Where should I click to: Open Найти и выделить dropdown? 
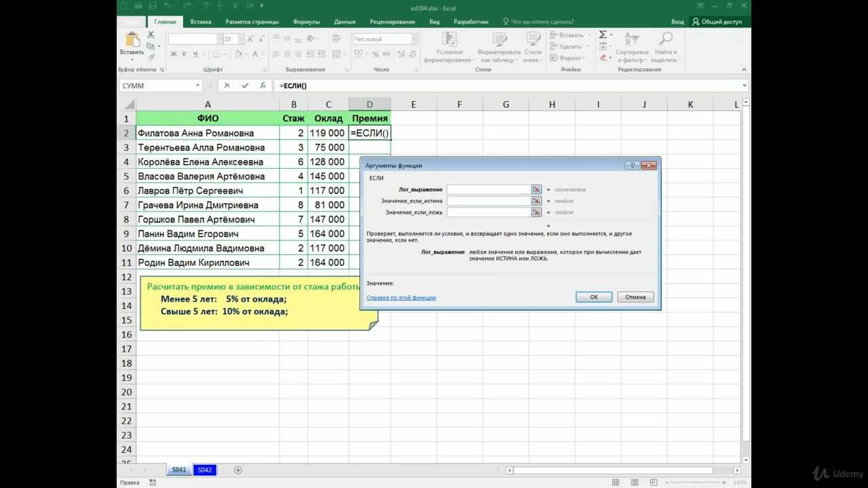coord(665,47)
